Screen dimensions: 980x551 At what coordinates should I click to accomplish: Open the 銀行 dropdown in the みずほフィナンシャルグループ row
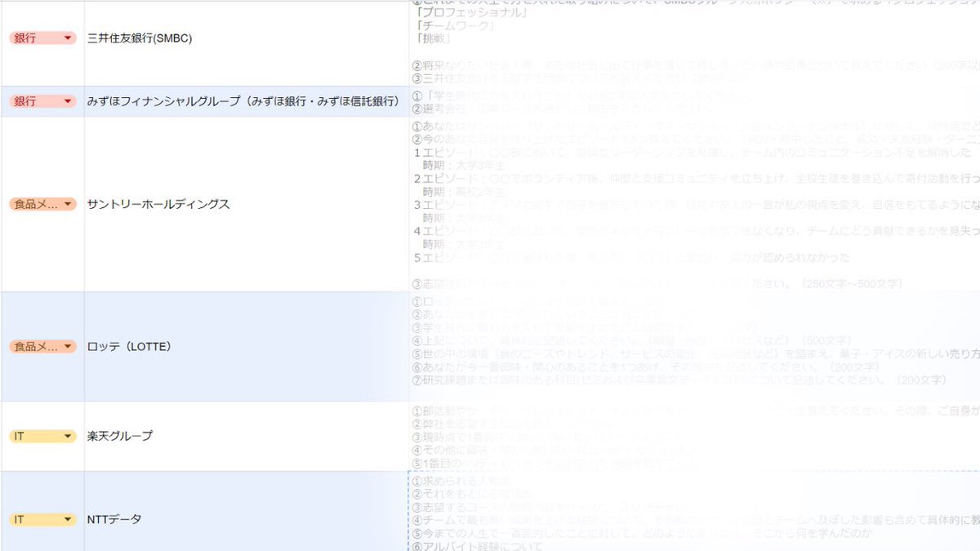(42, 101)
